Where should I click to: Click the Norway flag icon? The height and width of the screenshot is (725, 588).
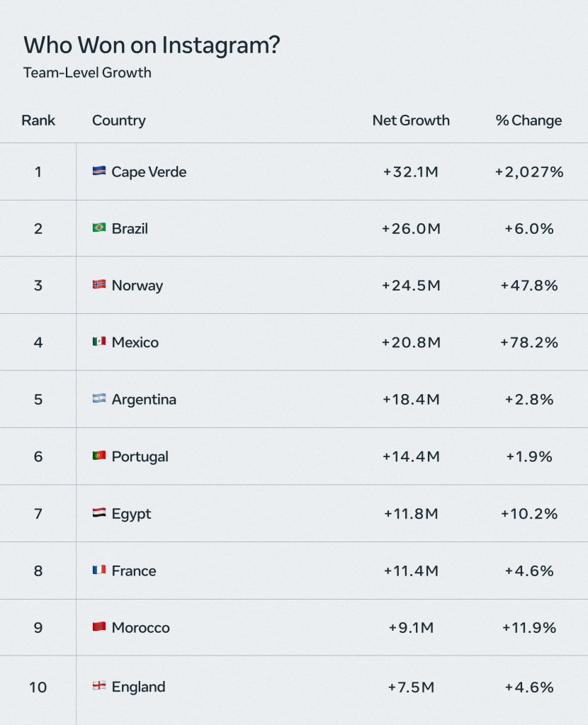click(99, 284)
